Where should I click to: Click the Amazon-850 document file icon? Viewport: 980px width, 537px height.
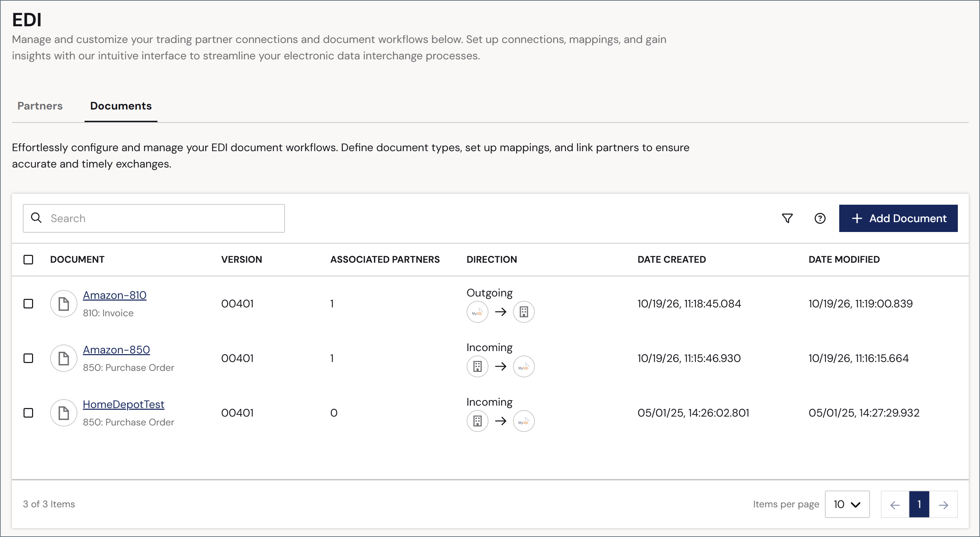click(63, 358)
